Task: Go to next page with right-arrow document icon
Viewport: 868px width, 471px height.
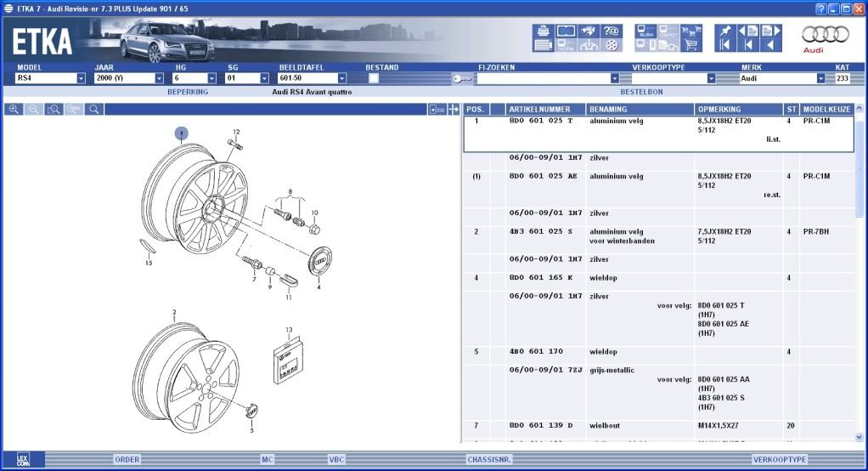Action: [771, 31]
